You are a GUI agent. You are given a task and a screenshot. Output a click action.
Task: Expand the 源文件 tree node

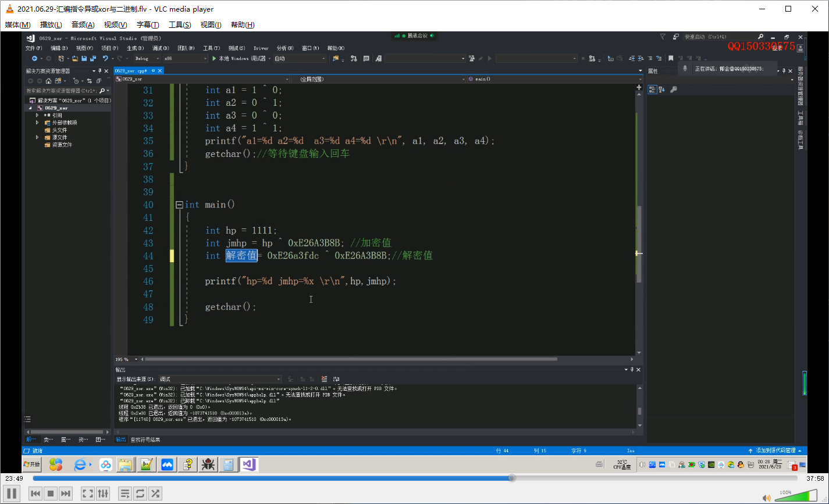(x=37, y=137)
